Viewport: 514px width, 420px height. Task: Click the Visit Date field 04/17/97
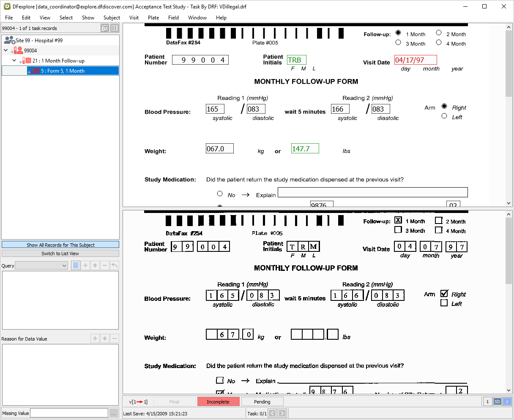[416, 60]
